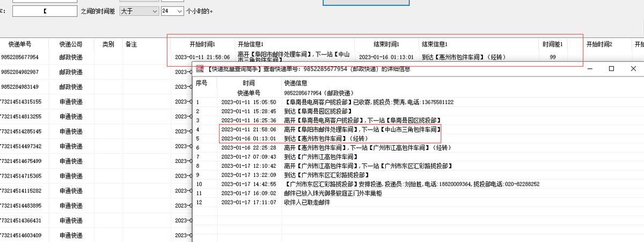The image size is (644, 242).
Task: Select detail row 10 timed 14:42:55
Action: (x=419, y=184)
